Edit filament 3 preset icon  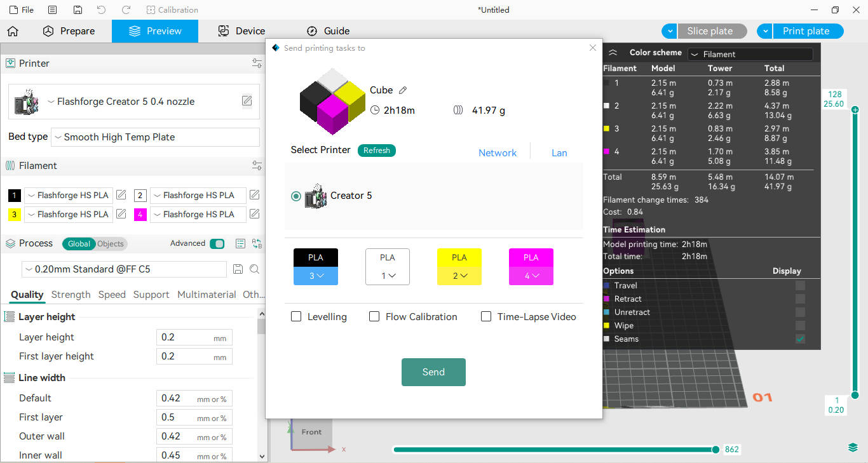coord(121,214)
